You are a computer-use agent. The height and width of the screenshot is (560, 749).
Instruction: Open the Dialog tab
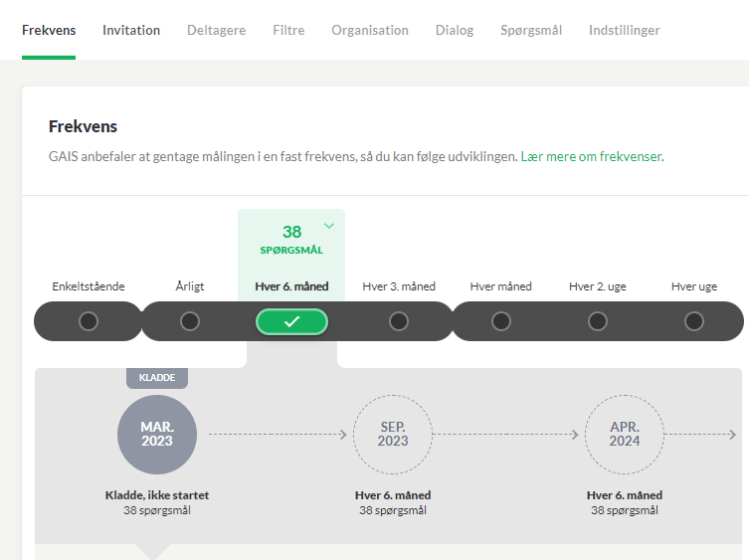pos(455,30)
